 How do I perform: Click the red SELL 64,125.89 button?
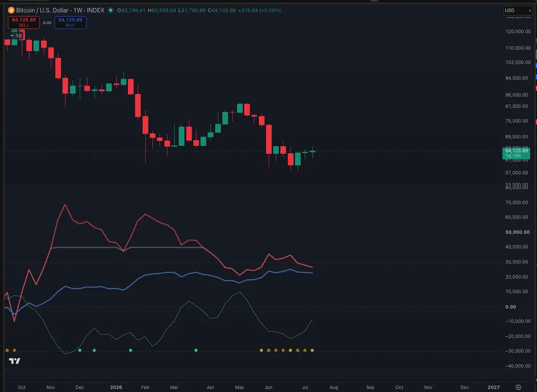[x=24, y=22]
